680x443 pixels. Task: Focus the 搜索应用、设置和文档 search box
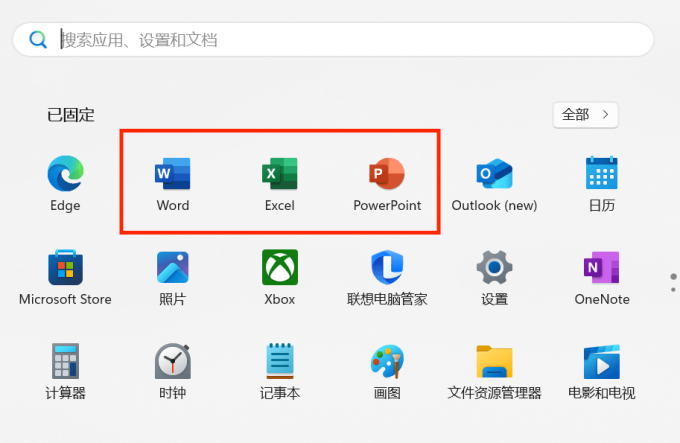coord(333,39)
